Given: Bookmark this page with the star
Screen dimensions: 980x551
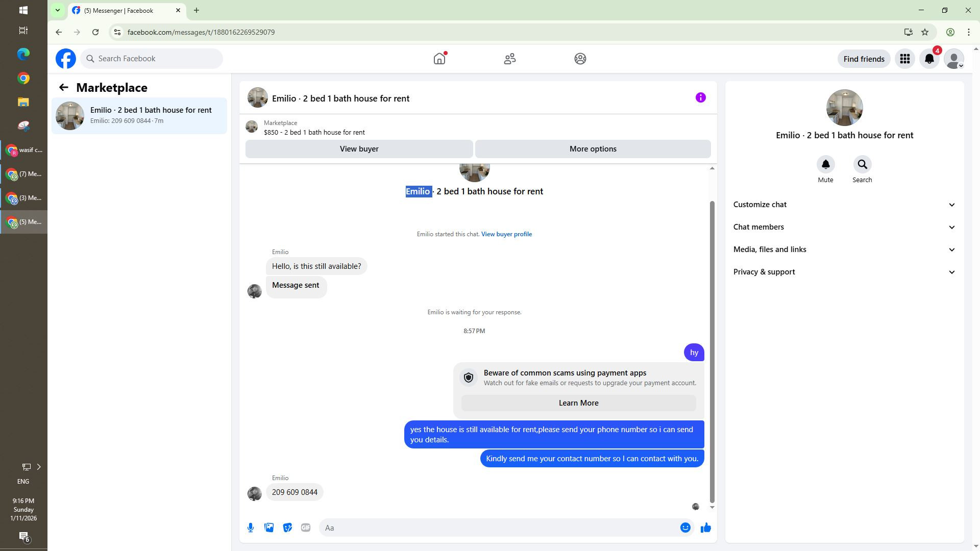Looking at the screenshot, I should [x=925, y=32].
